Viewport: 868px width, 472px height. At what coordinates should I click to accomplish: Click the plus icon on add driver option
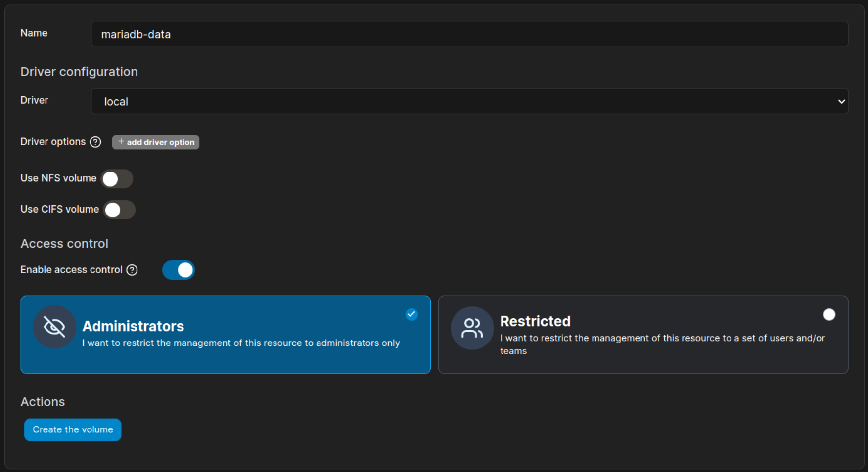(x=121, y=142)
